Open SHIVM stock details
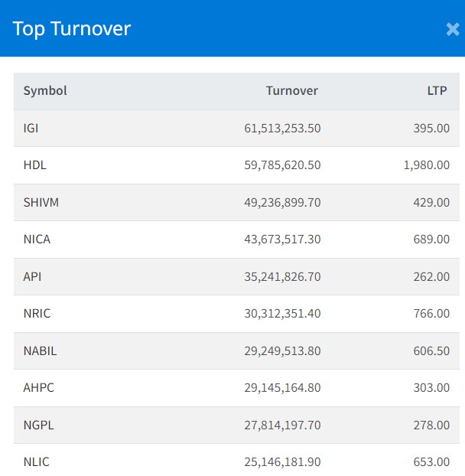Screen dimensions: 465x476 41,203
